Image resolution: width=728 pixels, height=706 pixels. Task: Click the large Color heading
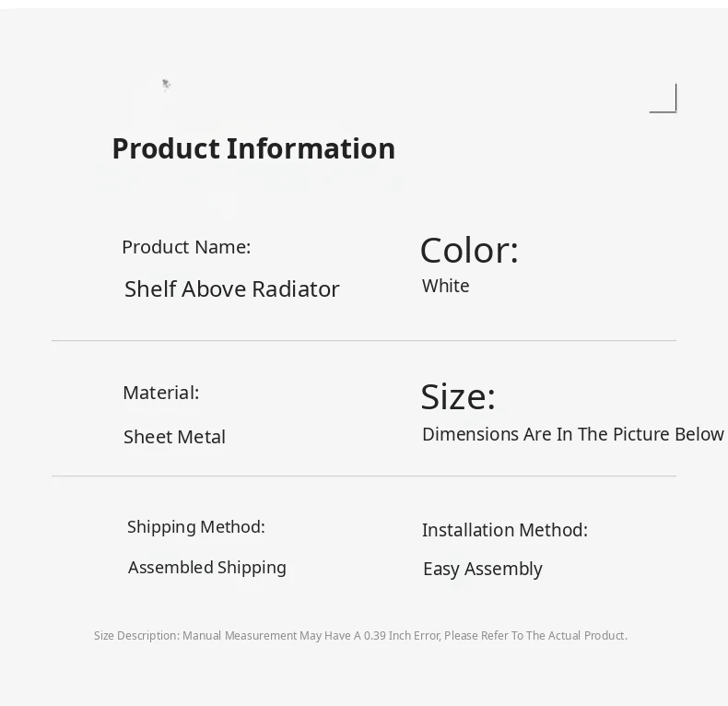click(x=469, y=251)
